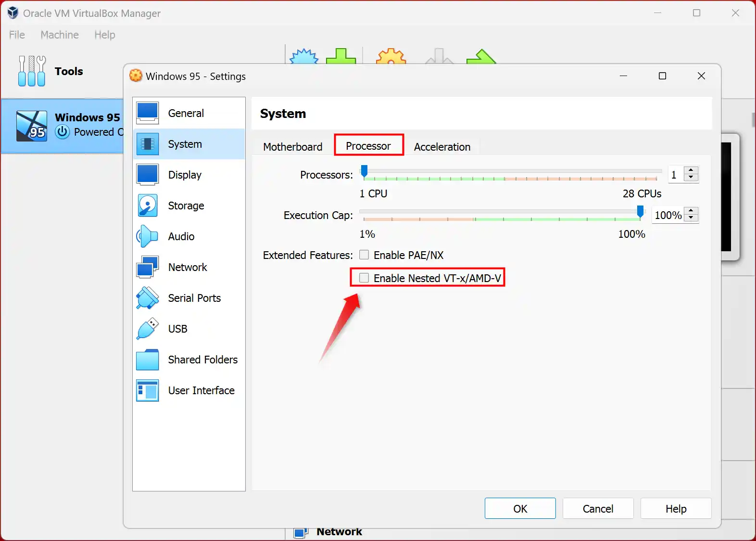The height and width of the screenshot is (541, 756).
Task: Click the dialog Help button
Action: pos(676,508)
